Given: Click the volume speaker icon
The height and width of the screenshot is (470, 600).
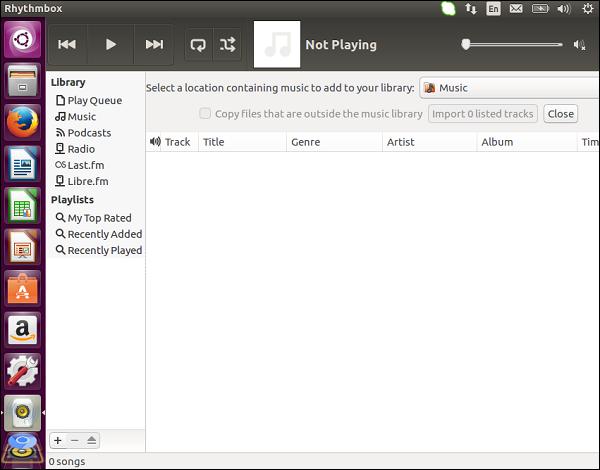Looking at the screenshot, I should click(580, 45).
